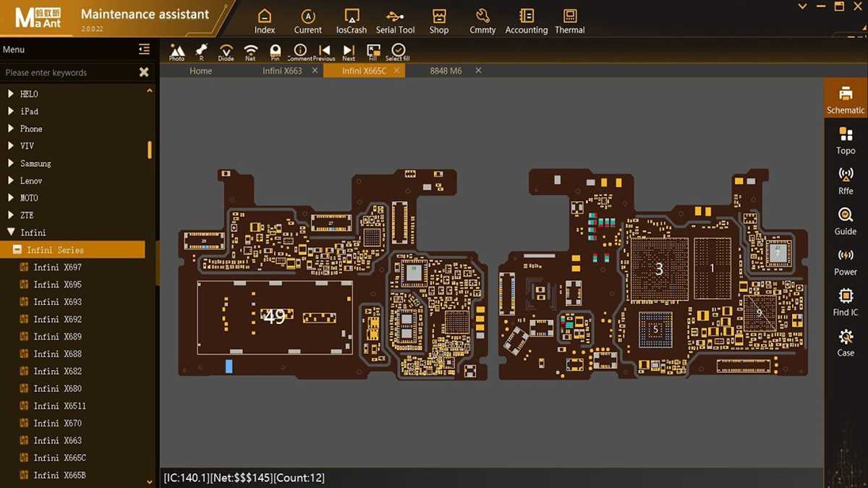Click the Select fill icon
868x488 pixels.
(x=398, y=52)
